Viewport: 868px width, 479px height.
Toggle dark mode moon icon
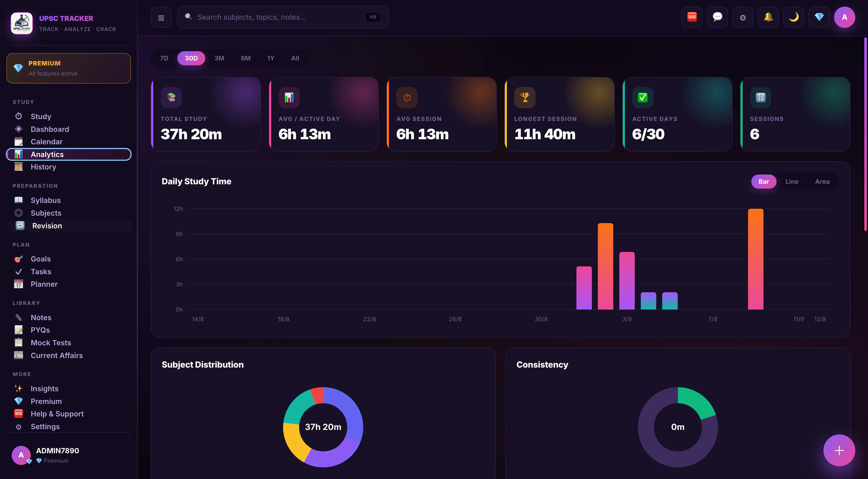794,17
